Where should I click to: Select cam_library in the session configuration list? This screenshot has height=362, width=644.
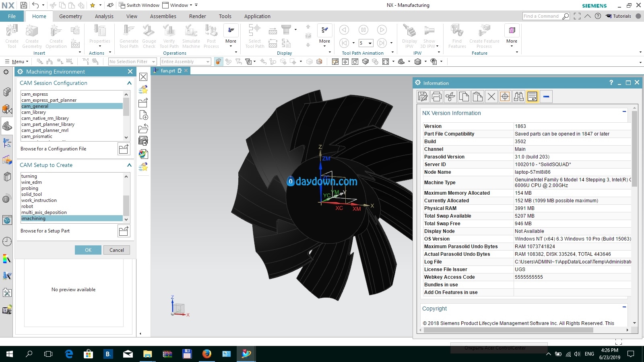tap(72, 112)
